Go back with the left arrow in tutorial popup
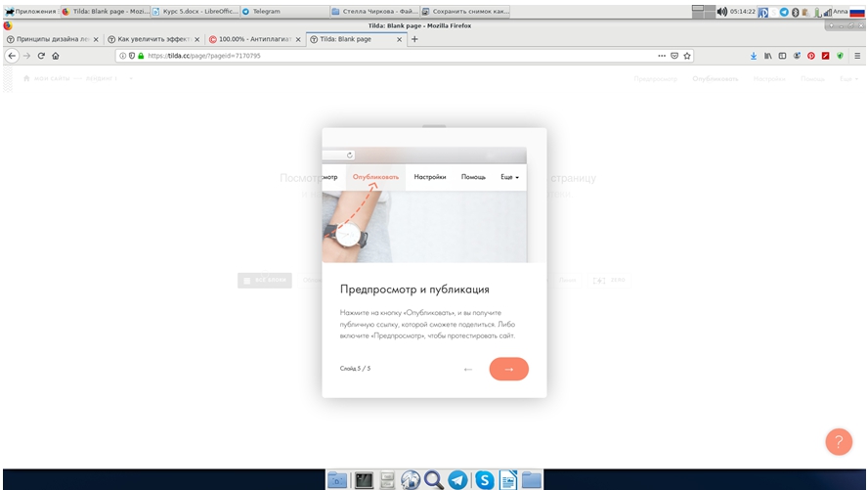Image resolution: width=868 pixels, height=490 pixels. tap(468, 370)
